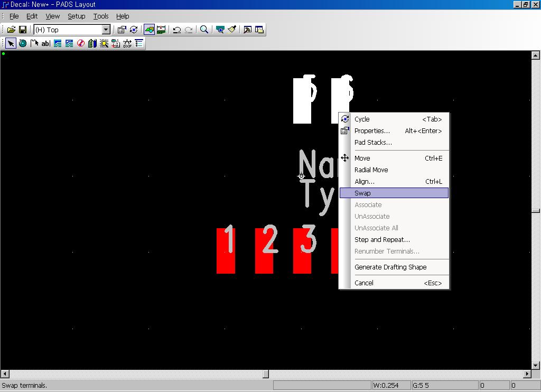The width and height of the screenshot is (541, 392).
Task: Click the Redraw paintbrush icon
Action: tap(232, 30)
